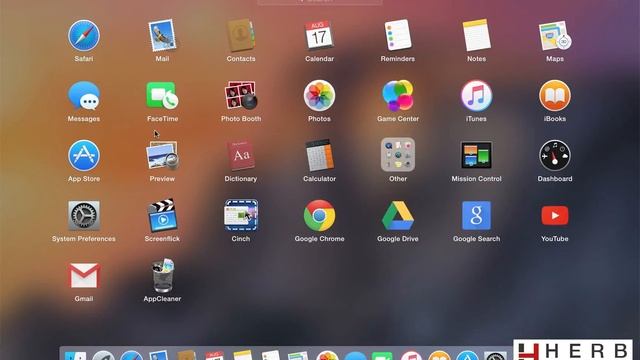The width and height of the screenshot is (640, 360).
Task: Launch the Photos app
Action: (319, 96)
